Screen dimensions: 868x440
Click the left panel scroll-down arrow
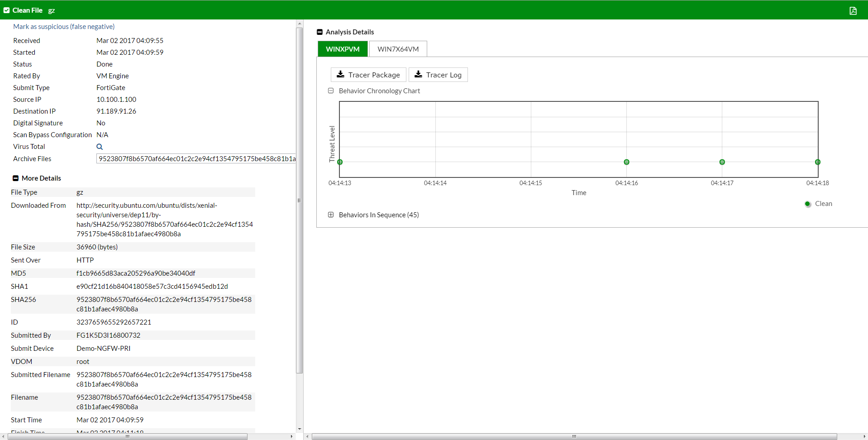pyautogui.click(x=300, y=429)
